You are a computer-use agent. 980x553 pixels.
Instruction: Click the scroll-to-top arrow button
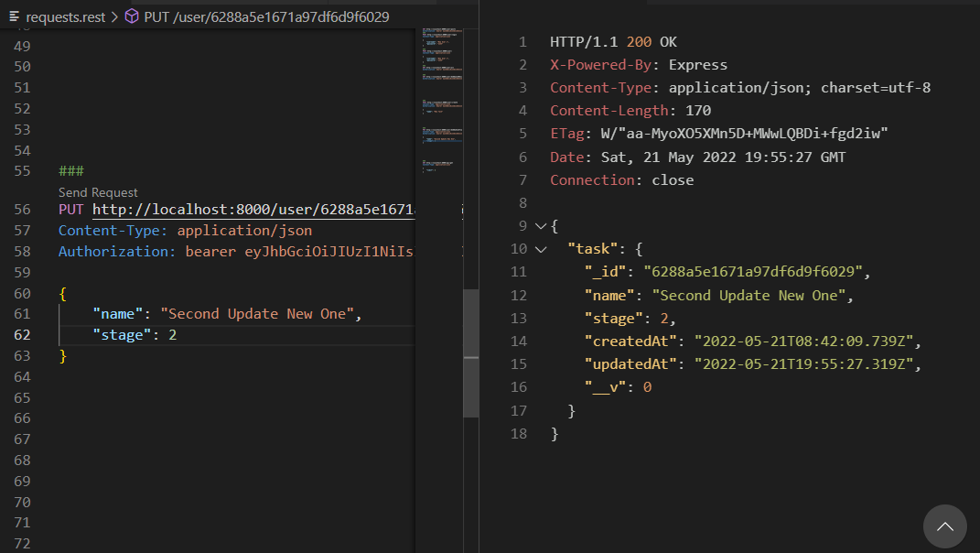coord(945,526)
